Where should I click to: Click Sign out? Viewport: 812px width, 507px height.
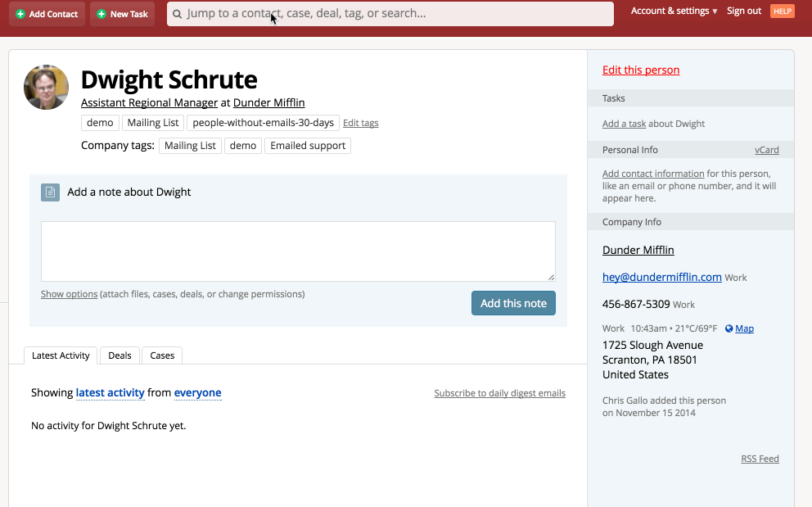click(x=743, y=11)
